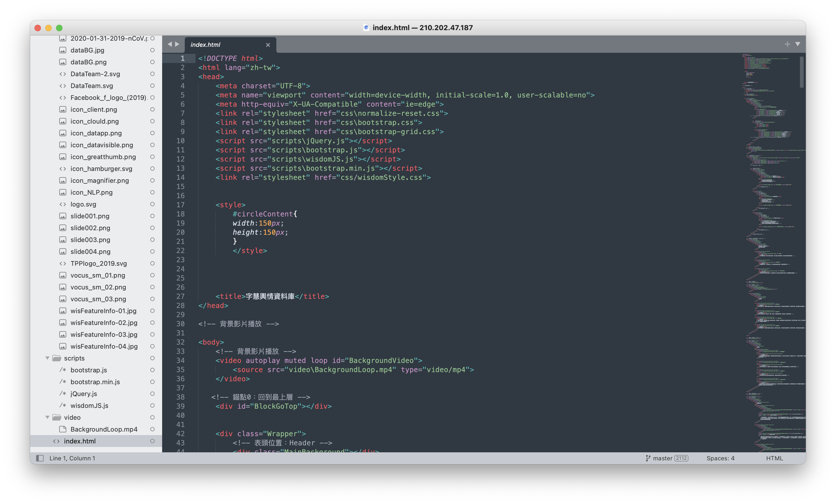Open vocus_sm_03.png file
The height and width of the screenshot is (504, 836).
[x=98, y=299]
